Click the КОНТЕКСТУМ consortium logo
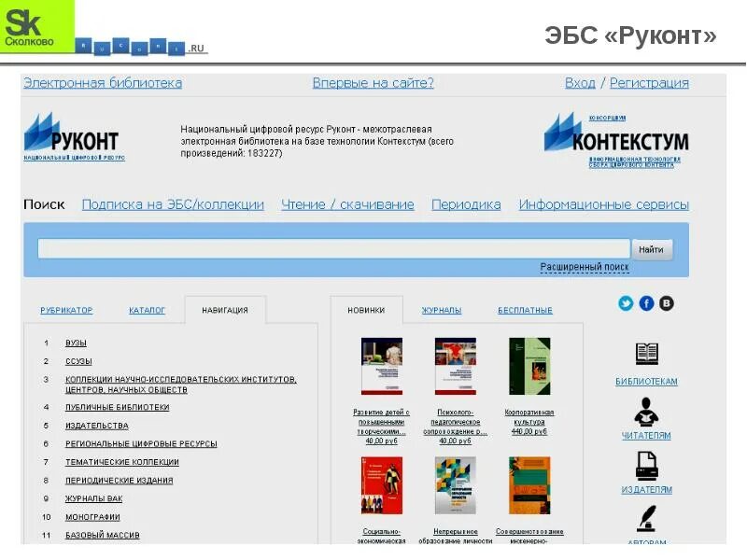The image size is (747, 560). 616,140
